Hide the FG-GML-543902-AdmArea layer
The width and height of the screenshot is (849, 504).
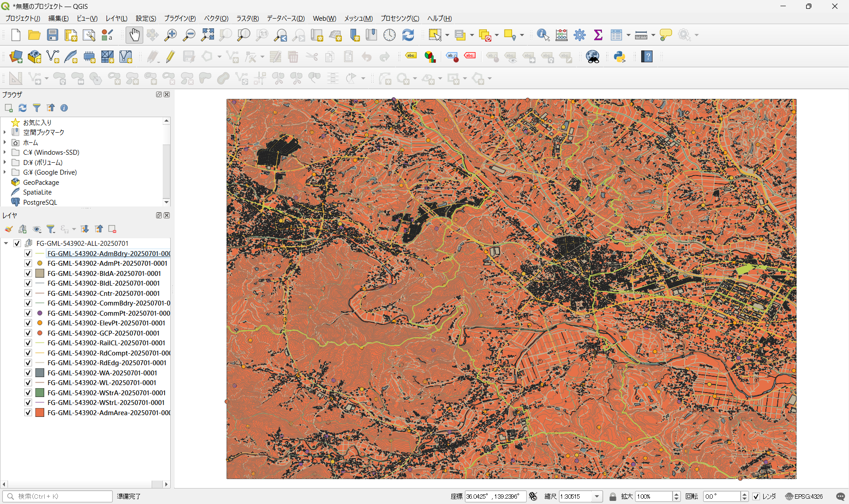[28, 412]
